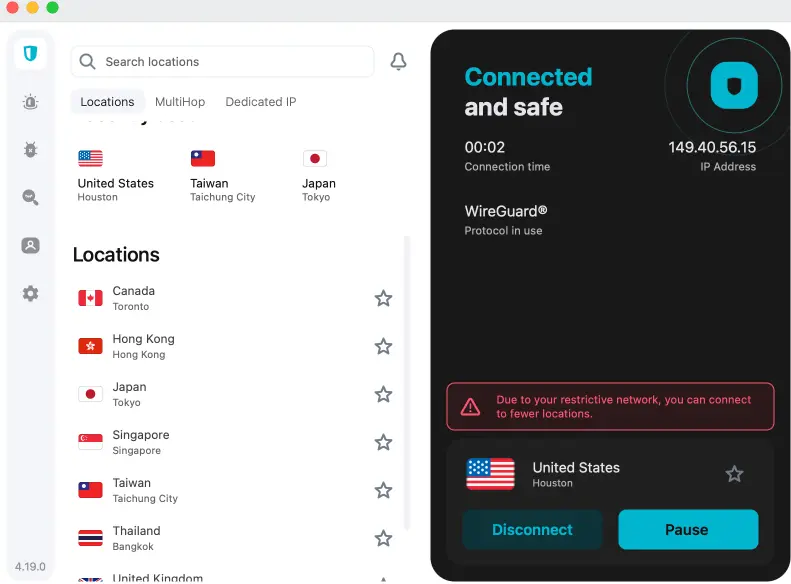791x584 pixels.
Task: Switch to the Locations tab
Action: tap(107, 102)
